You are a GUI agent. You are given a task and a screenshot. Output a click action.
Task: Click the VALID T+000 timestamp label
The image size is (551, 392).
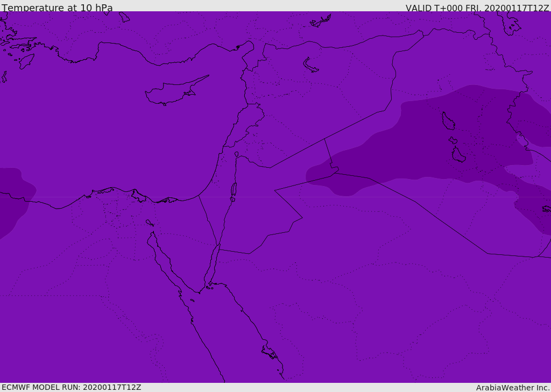(x=477, y=8)
